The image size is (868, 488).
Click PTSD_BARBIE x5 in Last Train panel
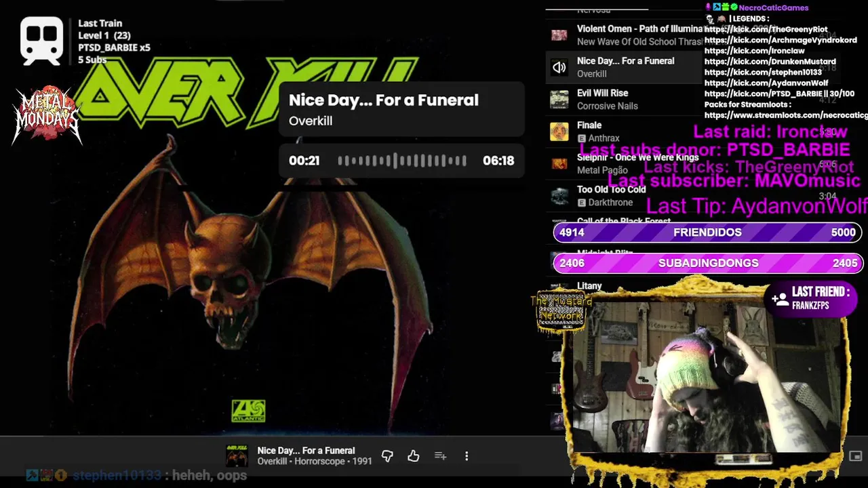(114, 47)
